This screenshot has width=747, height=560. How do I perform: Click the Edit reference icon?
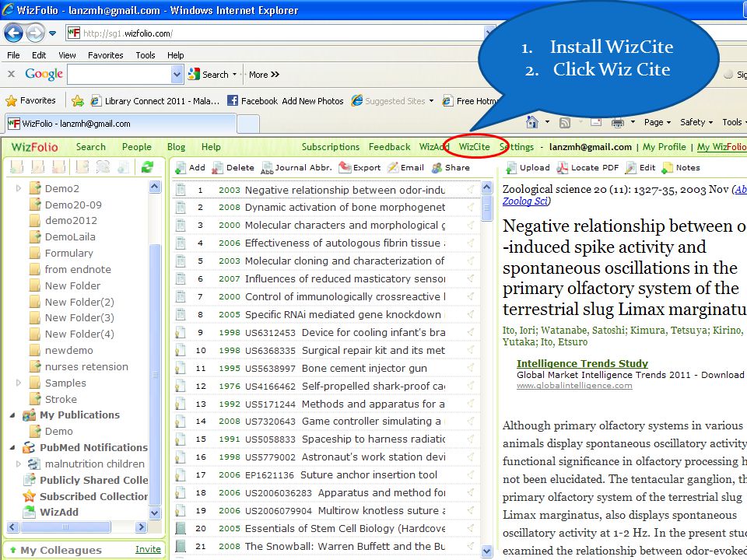tap(631, 168)
